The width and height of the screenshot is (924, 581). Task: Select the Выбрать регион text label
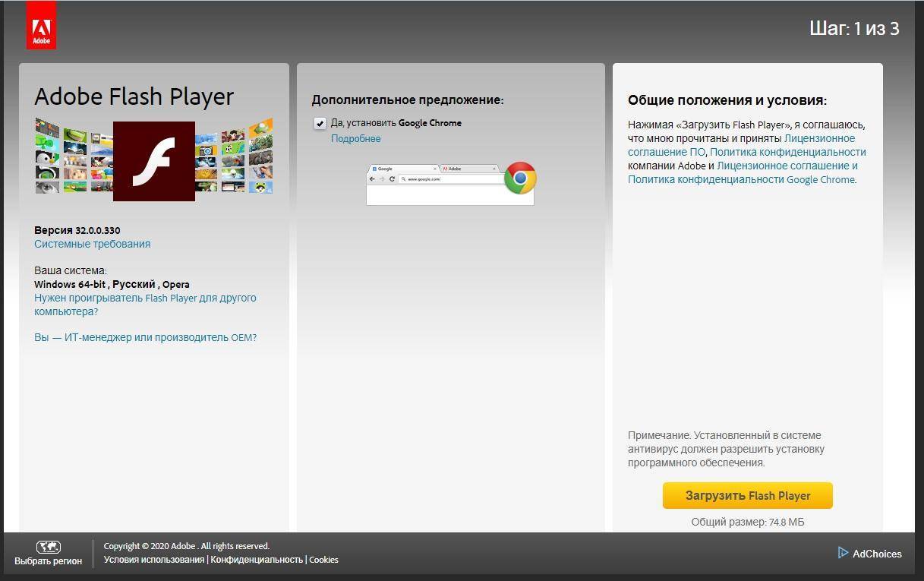coord(49,561)
